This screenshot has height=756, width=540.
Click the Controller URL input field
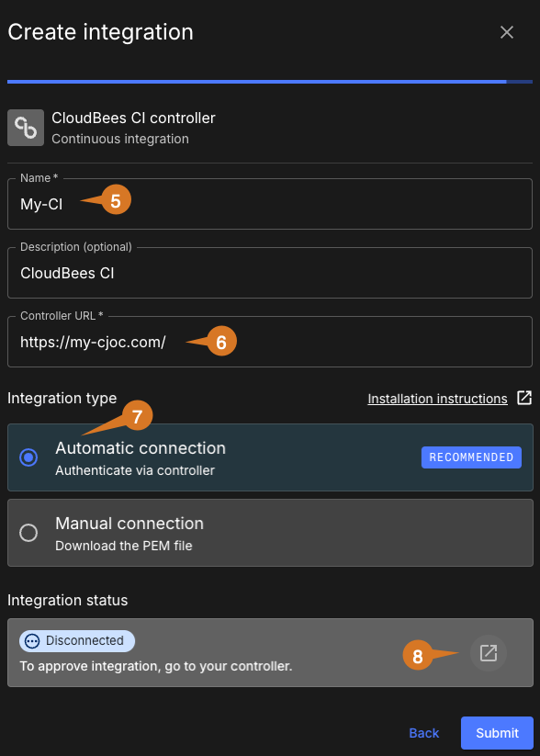click(270, 341)
